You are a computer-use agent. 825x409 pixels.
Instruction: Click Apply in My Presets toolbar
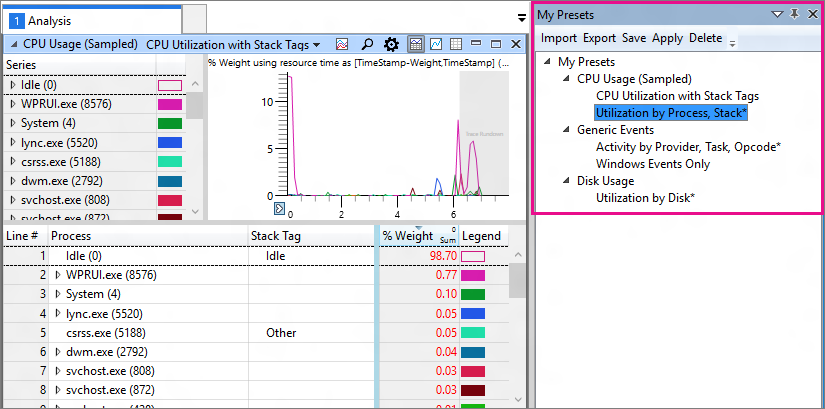668,38
